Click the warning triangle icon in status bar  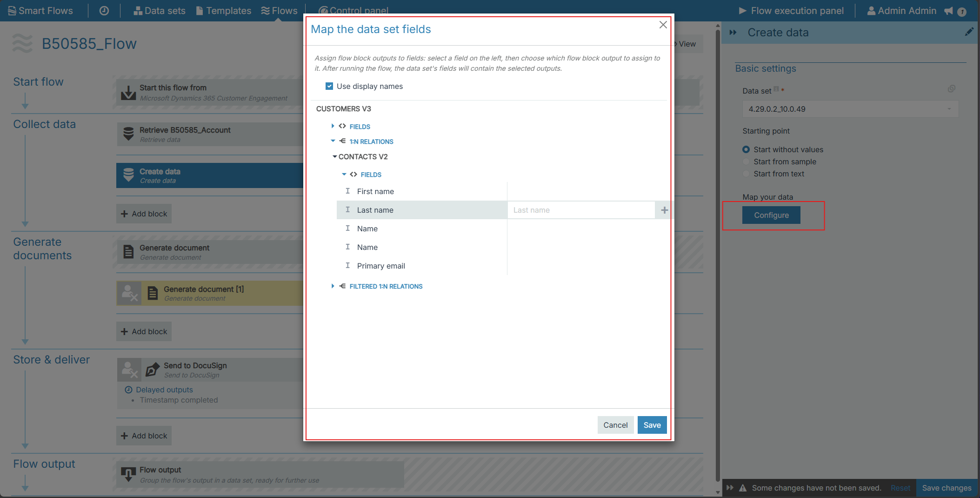(x=743, y=488)
